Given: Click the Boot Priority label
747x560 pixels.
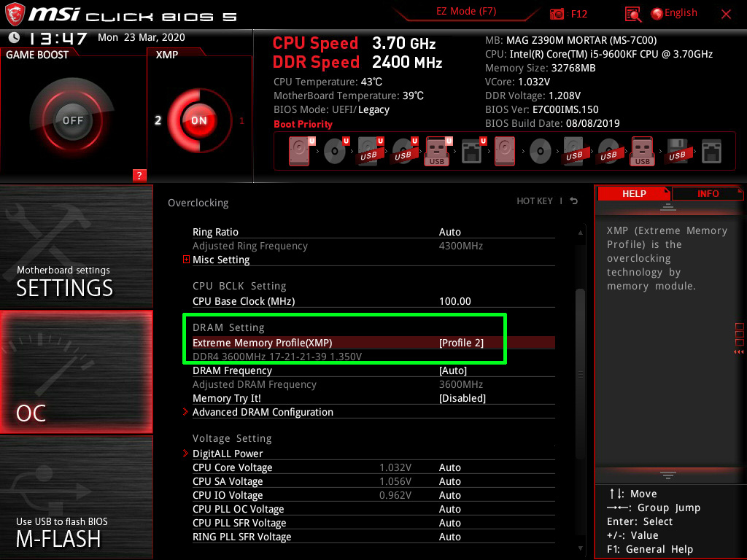Looking at the screenshot, I should point(303,124).
